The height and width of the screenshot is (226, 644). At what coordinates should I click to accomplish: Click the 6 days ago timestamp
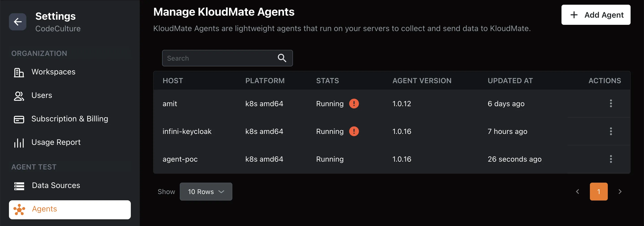pyautogui.click(x=506, y=104)
